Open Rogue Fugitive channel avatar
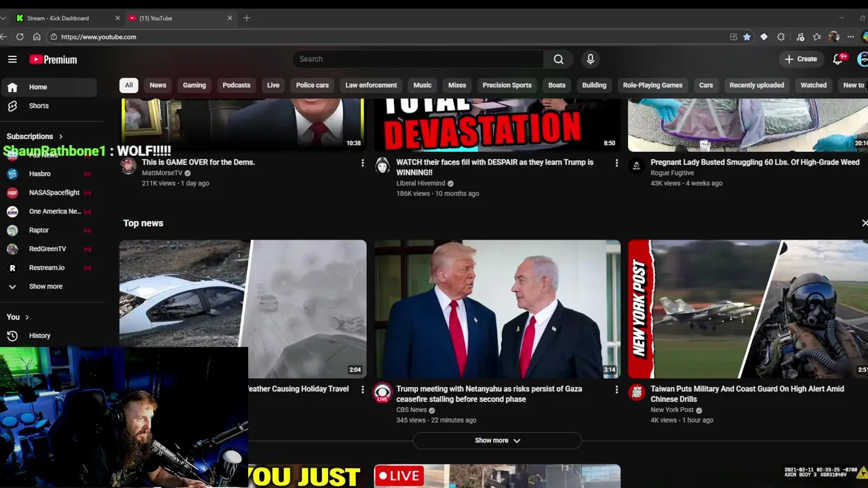This screenshot has height=488, width=868. (x=637, y=166)
